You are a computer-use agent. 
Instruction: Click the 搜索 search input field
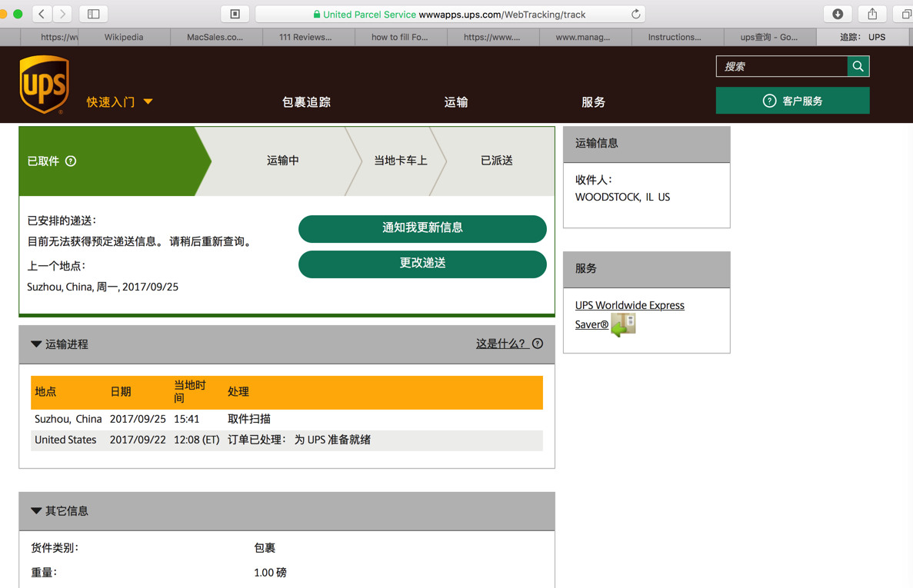pos(782,66)
